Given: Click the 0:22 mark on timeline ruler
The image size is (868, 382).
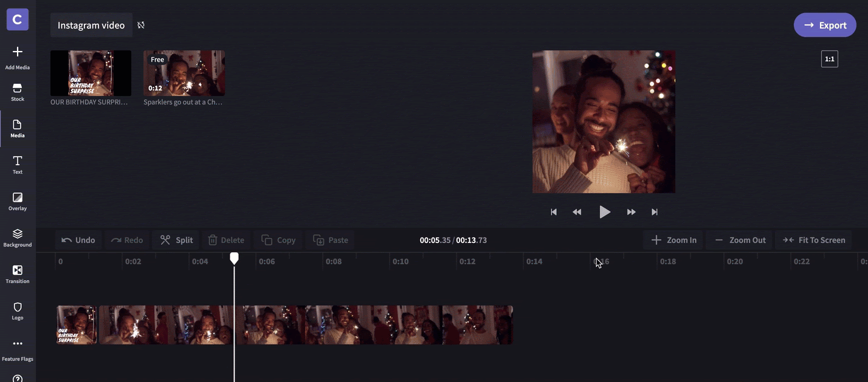Looking at the screenshot, I should pos(802,262).
